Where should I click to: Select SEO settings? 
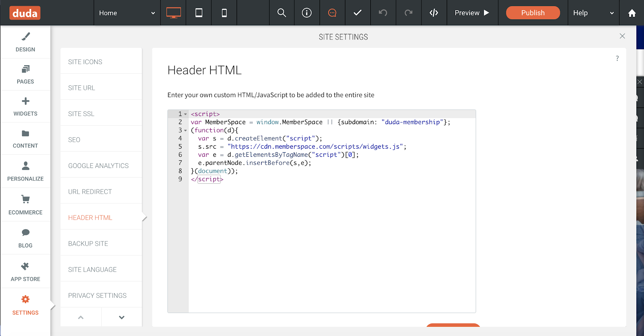click(101, 139)
